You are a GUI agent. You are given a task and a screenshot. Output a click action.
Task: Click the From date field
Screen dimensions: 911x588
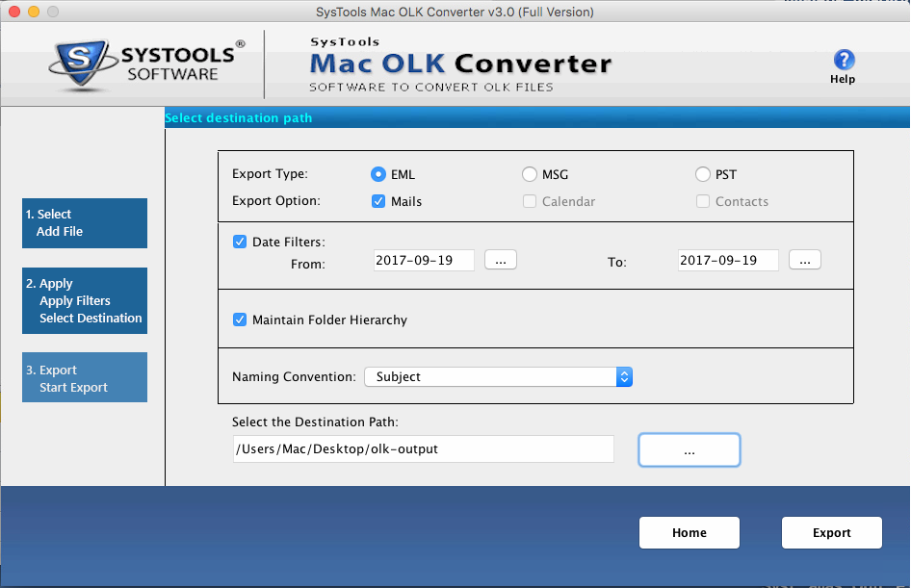pyautogui.click(x=424, y=260)
